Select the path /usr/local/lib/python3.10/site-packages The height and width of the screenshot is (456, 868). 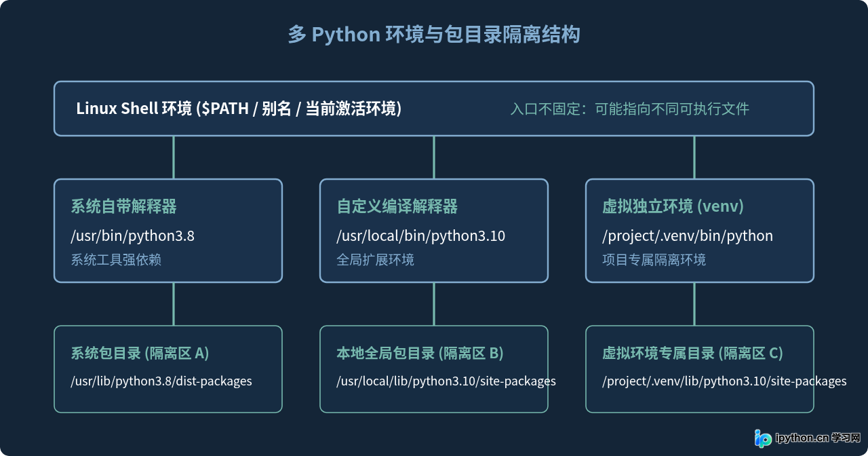click(x=446, y=381)
